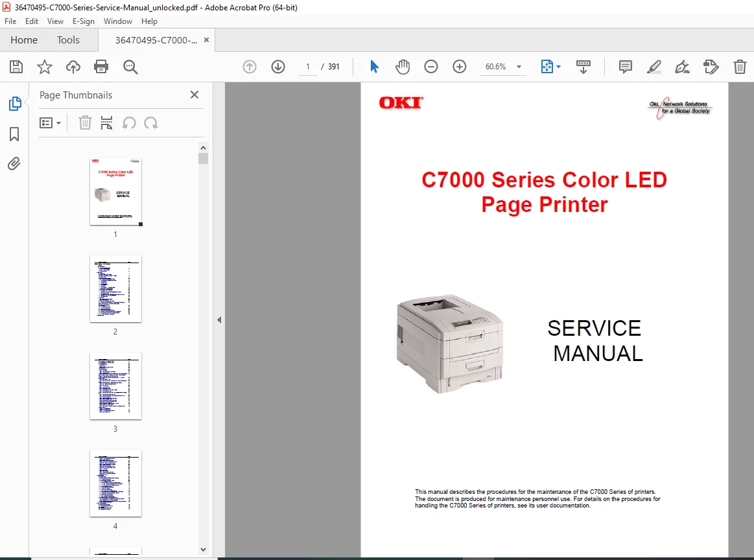
Task: Close the Page Thumbnails panel
Action: (x=194, y=95)
